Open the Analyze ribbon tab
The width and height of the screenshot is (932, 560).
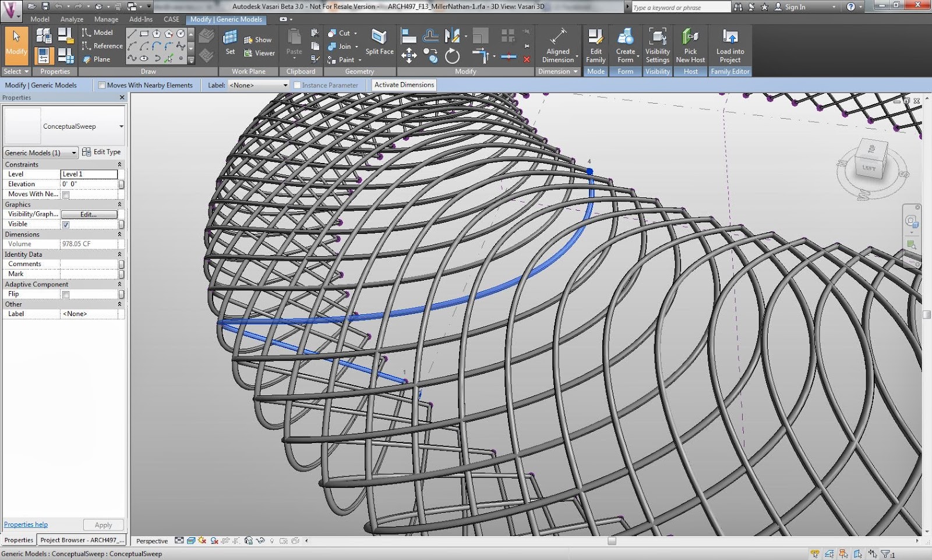(x=72, y=19)
